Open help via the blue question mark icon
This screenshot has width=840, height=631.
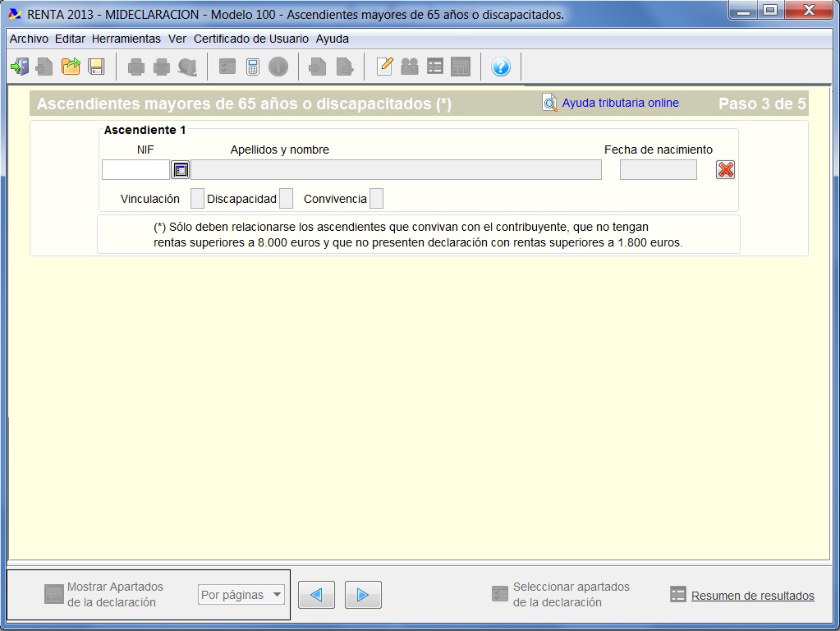501,67
